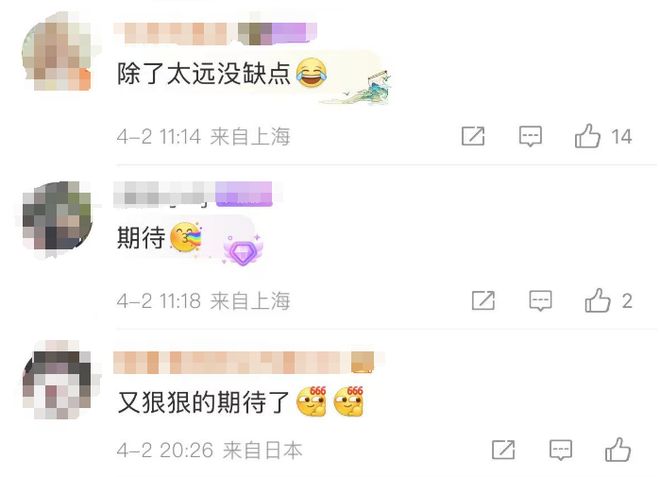Reply to the 除了太远没缺点 comment
This screenshot has width=660, height=477.
pos(530,136)
